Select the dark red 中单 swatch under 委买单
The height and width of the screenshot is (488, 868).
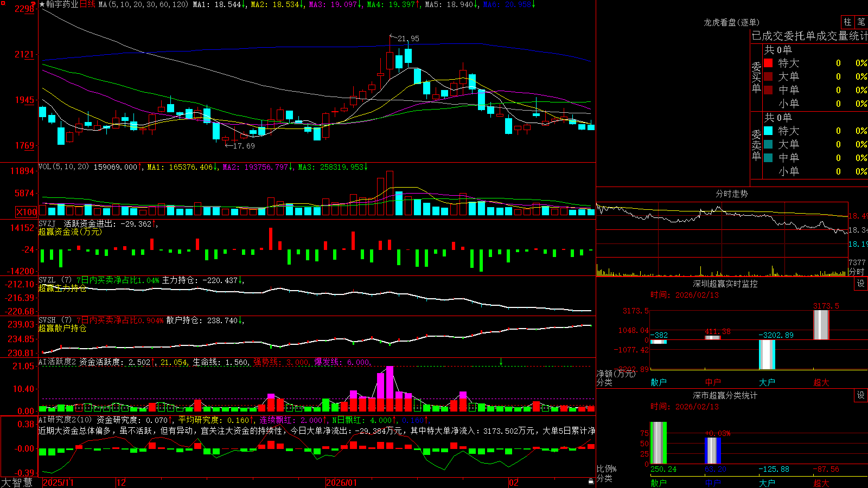(768, 90)
